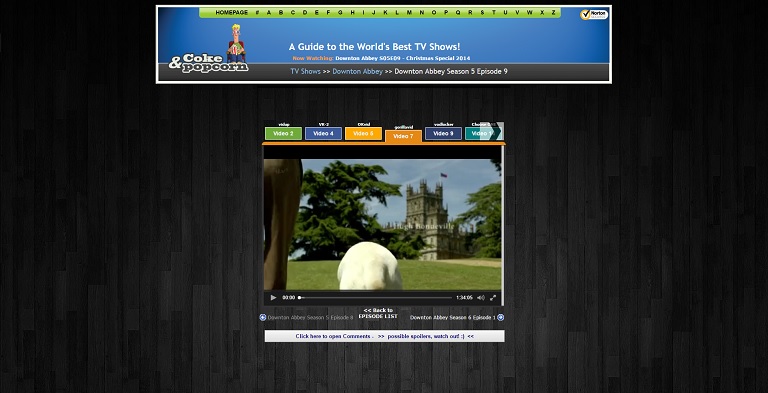768x393 pixels.
Task: Browse shows starting with P
Action: tap(446, 13)
